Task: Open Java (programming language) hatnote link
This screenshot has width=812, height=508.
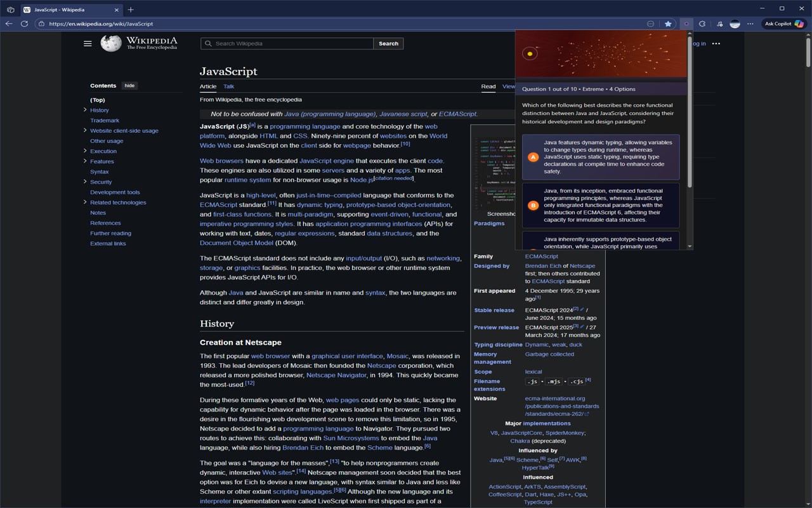Action: tap(330, 114)
